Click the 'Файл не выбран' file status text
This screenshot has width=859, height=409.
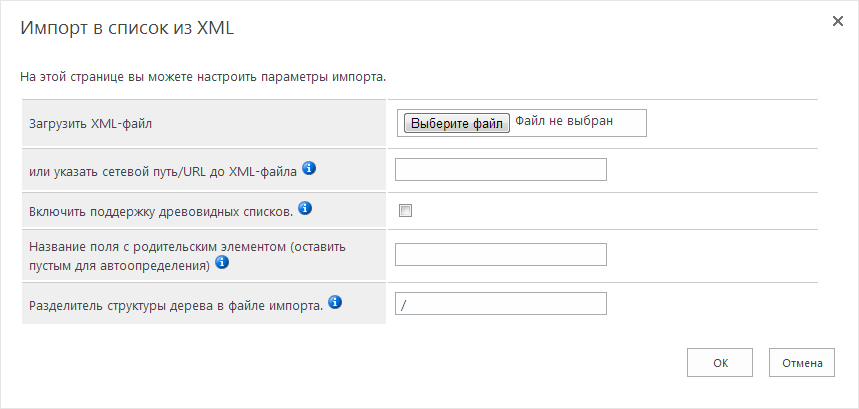point(564,122)
